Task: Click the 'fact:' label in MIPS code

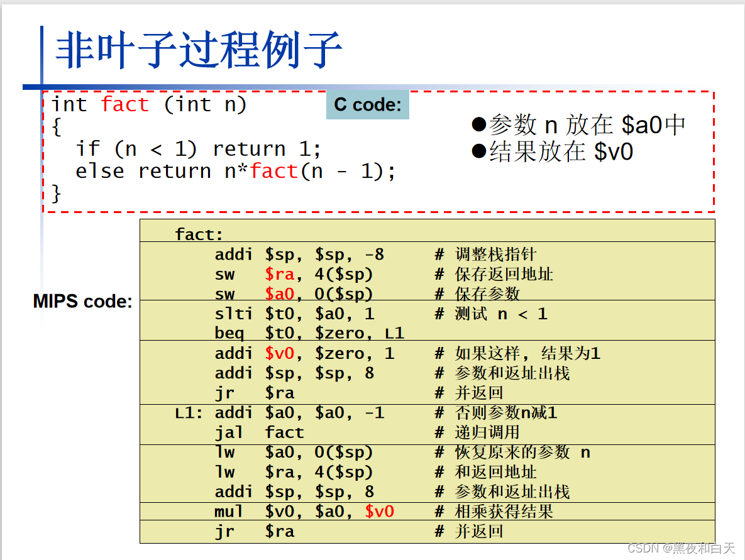Action: pos(199,234)
